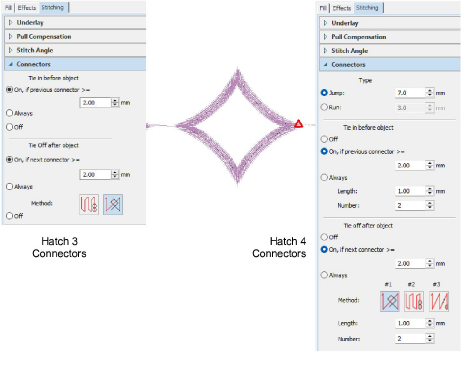
Task: Click Hatch 3 tie-off connector length field
Action: 95,174
